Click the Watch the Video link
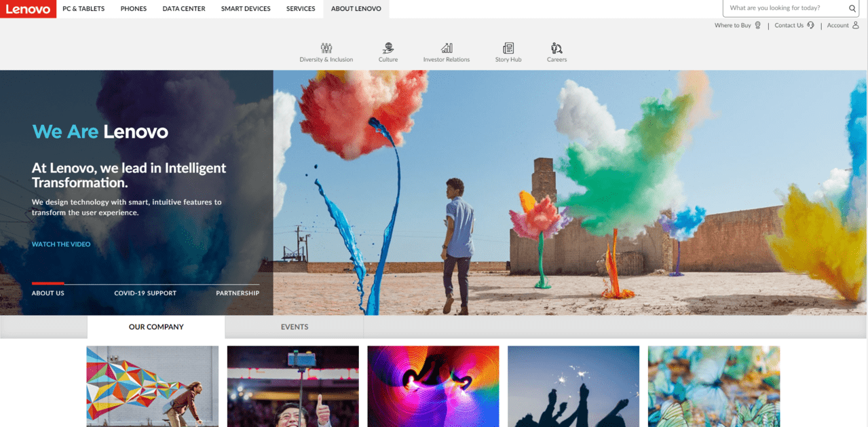Viewport: 868px width, 427px height. [61, 244]
